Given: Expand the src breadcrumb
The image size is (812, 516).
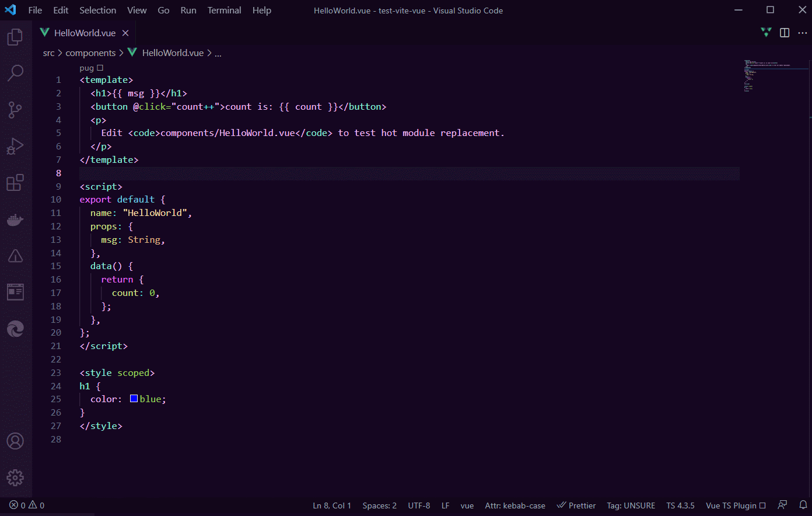Looking at the screenshot, I should point(48,53).
